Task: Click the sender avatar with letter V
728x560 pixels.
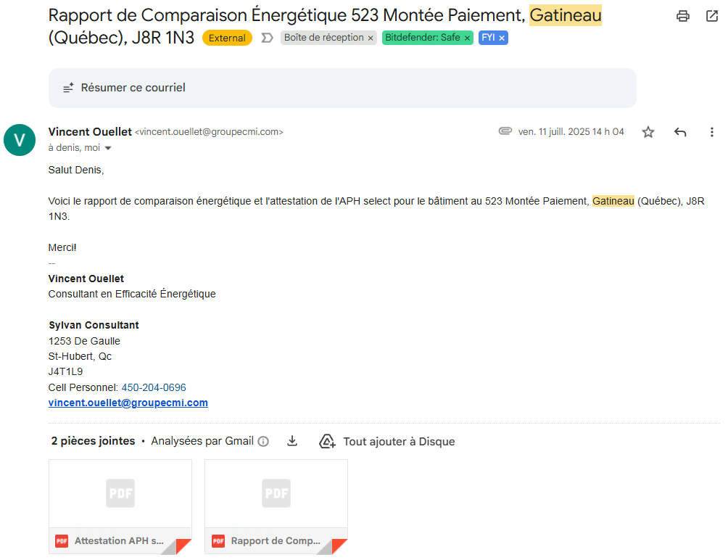Action: 20,140
